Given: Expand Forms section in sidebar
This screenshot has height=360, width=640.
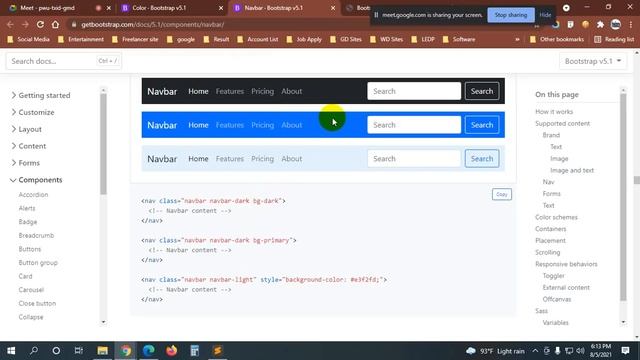Looking at the screenshot, I should [25, 163].
